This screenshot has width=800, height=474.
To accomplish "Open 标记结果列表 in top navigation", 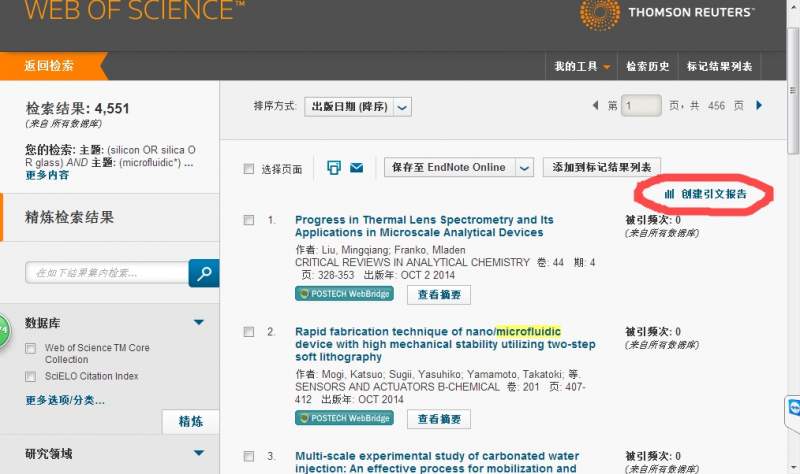I will coord(719,66).
